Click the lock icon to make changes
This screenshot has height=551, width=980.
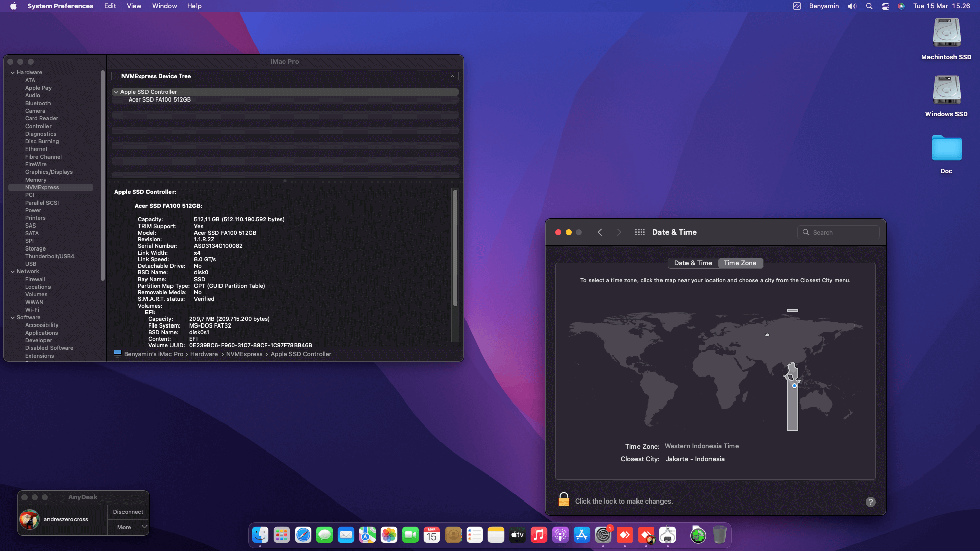[563, 499]
